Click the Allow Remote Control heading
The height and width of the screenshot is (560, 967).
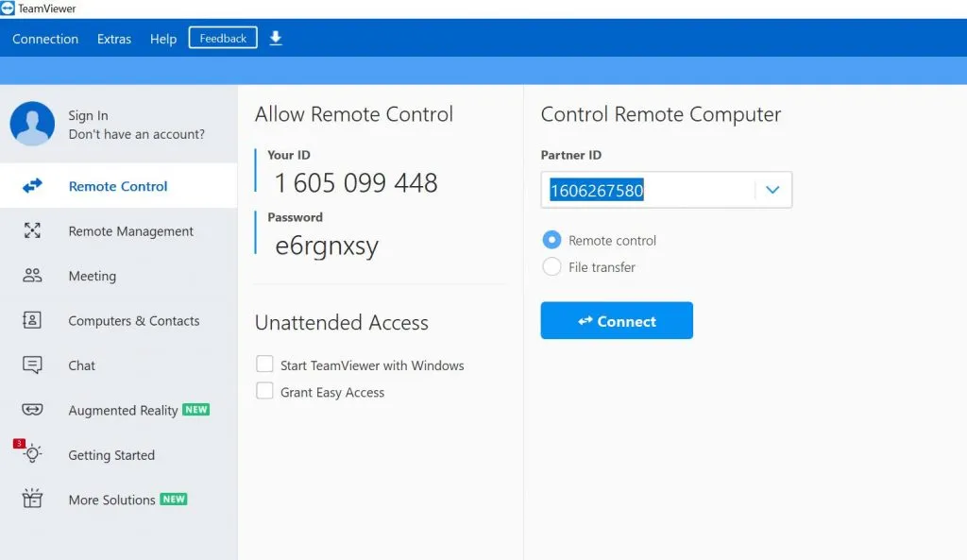pyautogui.click(x=354, y=114)
